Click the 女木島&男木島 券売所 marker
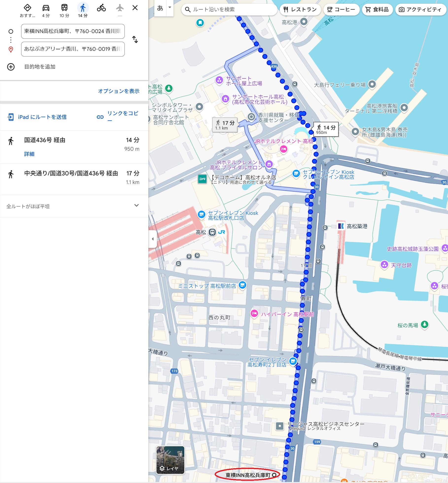The height and width of the screenshot is (483, 448). (x=355, y=131)
